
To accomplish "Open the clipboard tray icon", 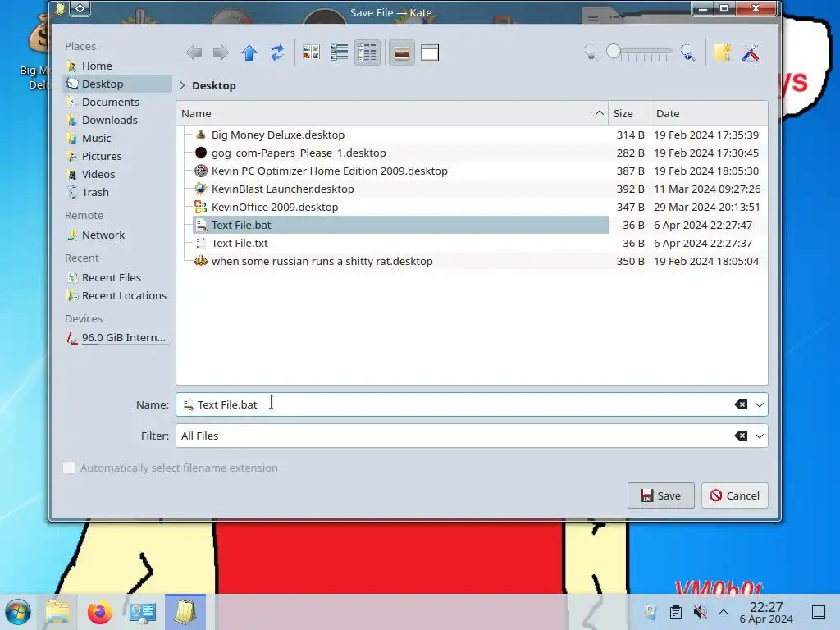I will pos(676,612).
